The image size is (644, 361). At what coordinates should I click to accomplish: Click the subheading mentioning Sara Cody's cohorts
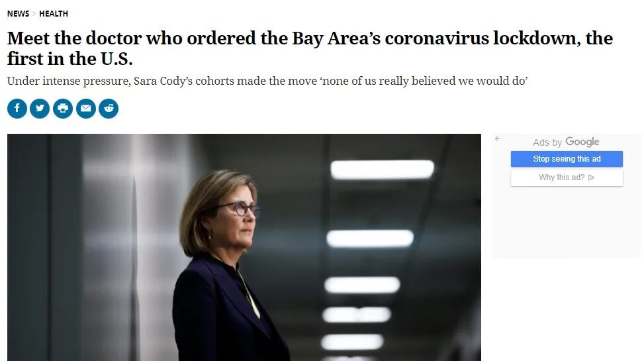(x=267, y=81)
